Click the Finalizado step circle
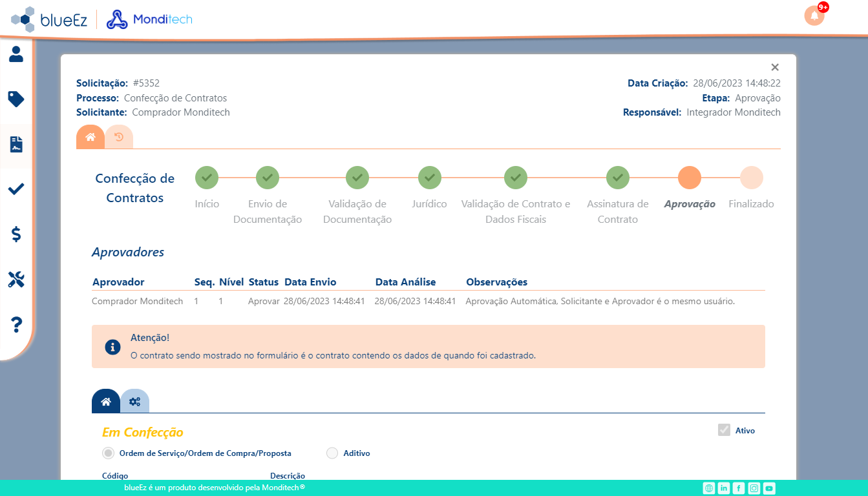This screenshot has height=496, width=868. pos(752,178)
